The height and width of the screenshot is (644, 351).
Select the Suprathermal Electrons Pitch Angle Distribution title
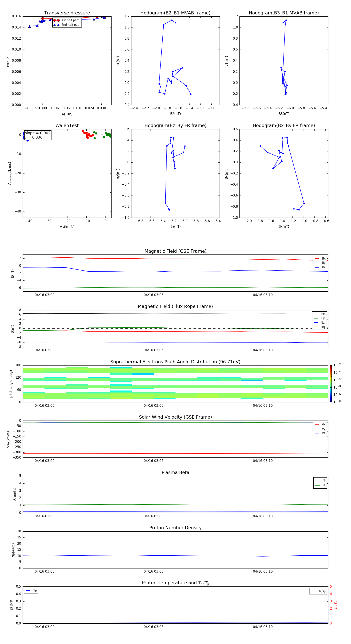coord(175,362)
